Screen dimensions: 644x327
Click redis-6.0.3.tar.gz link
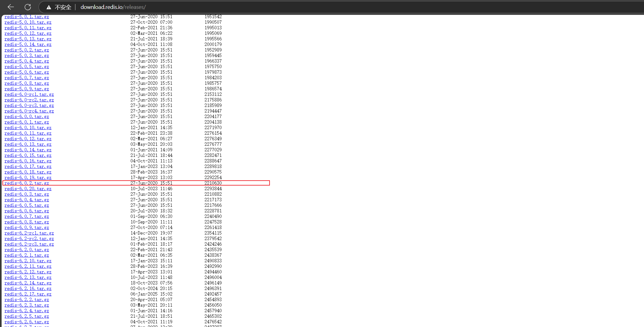[x=27, y=194]
